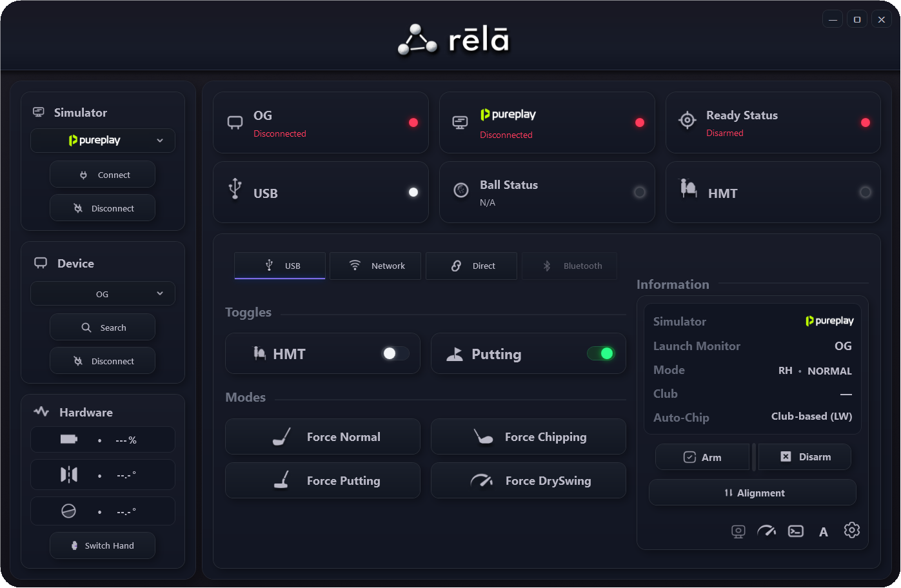
Task: Select Force DrySwing mode
Action: pyautogui.click(x=528, y=480)
